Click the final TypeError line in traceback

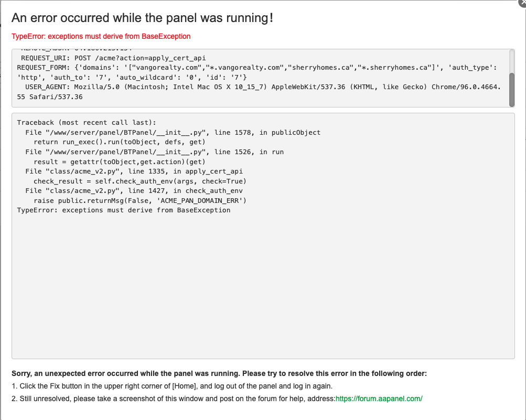pos(123,210)
